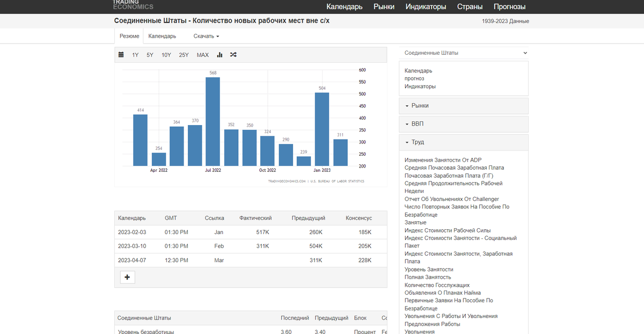This screenshot has height=334, width=644.
Task: Open Средняя Почасовая Заработная Плата link
Action: tap(455, 168)
